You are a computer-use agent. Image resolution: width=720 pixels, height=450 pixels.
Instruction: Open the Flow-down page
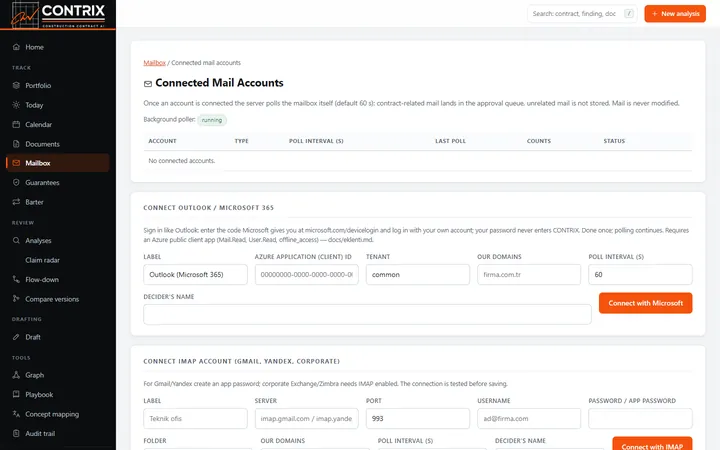(x=58, y=279)
